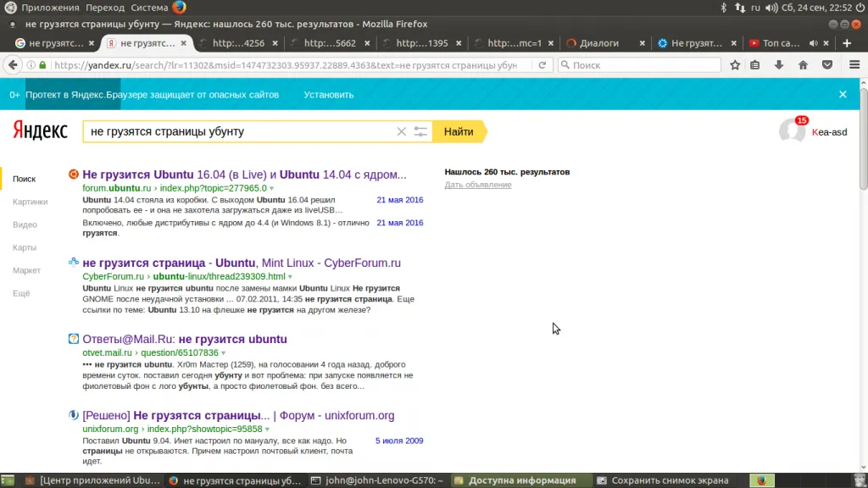Click the Bluetooth indicator in top panel

tap(723, 7)
